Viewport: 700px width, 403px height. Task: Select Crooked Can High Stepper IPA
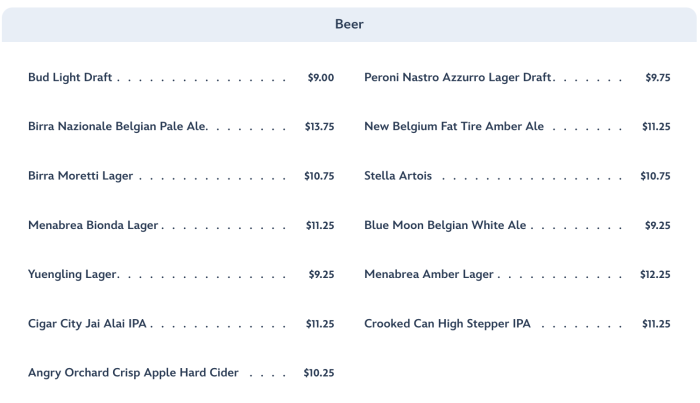point(447,324)
